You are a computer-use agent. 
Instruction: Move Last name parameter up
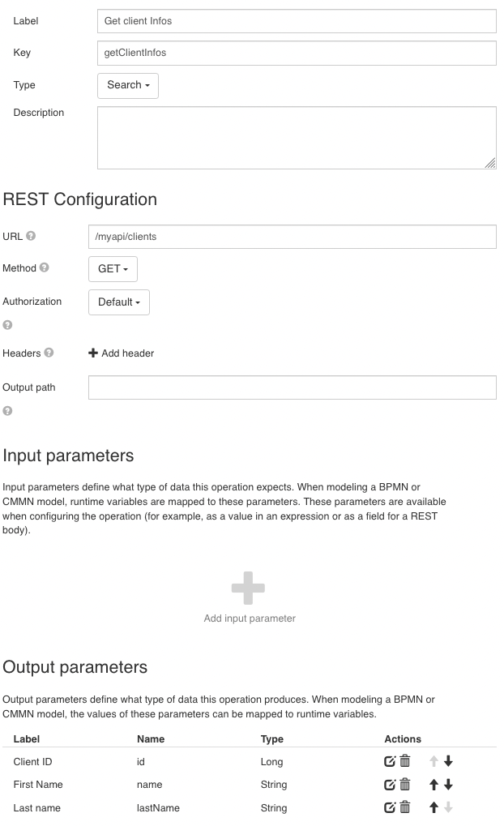[x=434, y=807]
